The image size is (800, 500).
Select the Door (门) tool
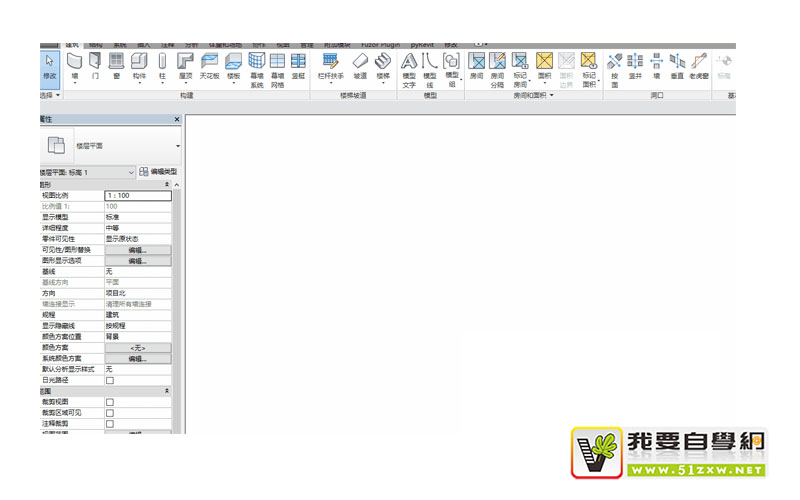tap(95, 66)
